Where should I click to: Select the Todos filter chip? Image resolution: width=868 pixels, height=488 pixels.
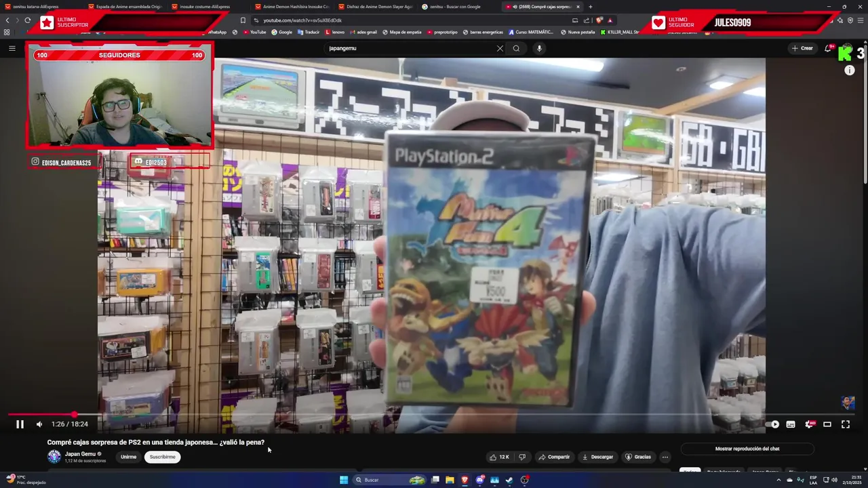(x=690, y=471)
